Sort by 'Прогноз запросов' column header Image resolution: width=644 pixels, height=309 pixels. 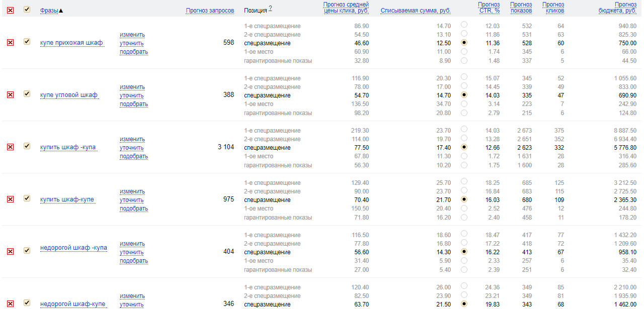210,11
